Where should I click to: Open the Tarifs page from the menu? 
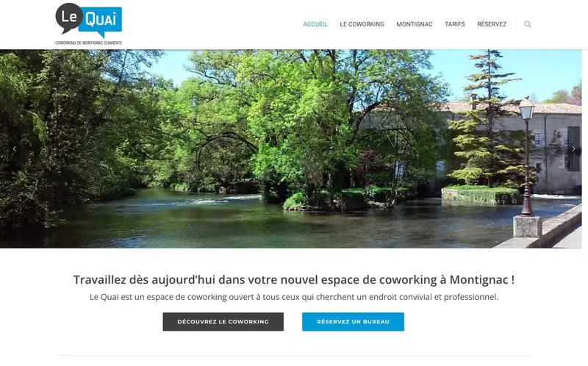[x=454, y=24]
